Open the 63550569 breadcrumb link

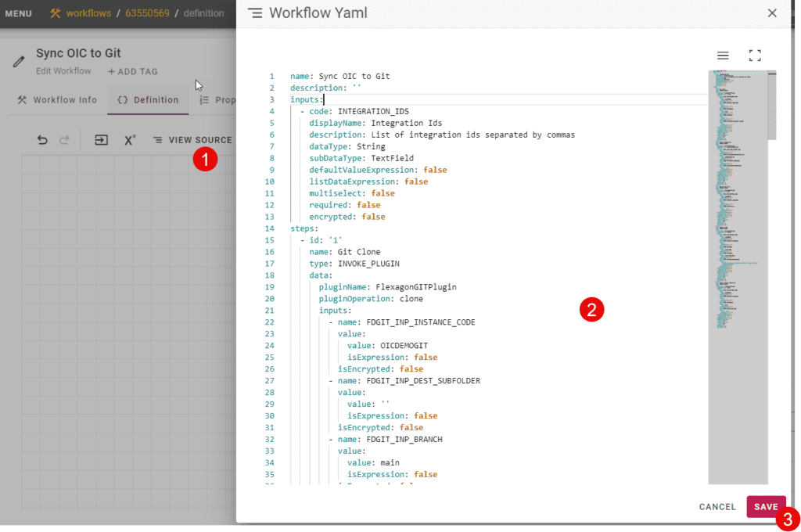pyautogui.click(x=147, y=13)
